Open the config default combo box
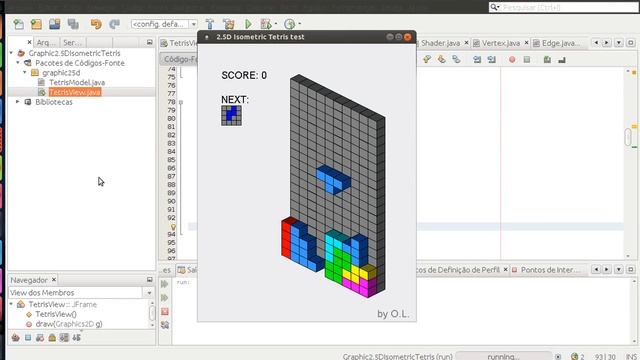Screen dimensions: 640x360 [164, 24]
